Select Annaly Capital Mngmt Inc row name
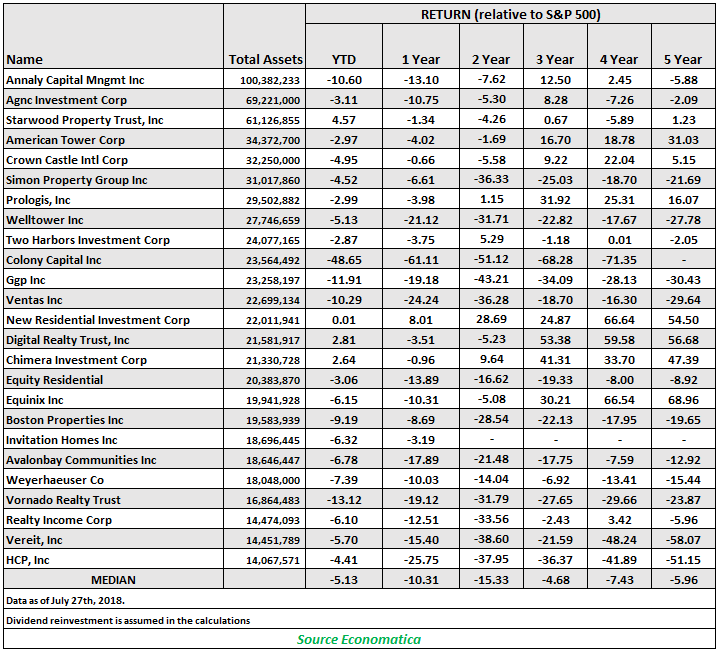Viewport: 720px width, 653px height. 75,80
